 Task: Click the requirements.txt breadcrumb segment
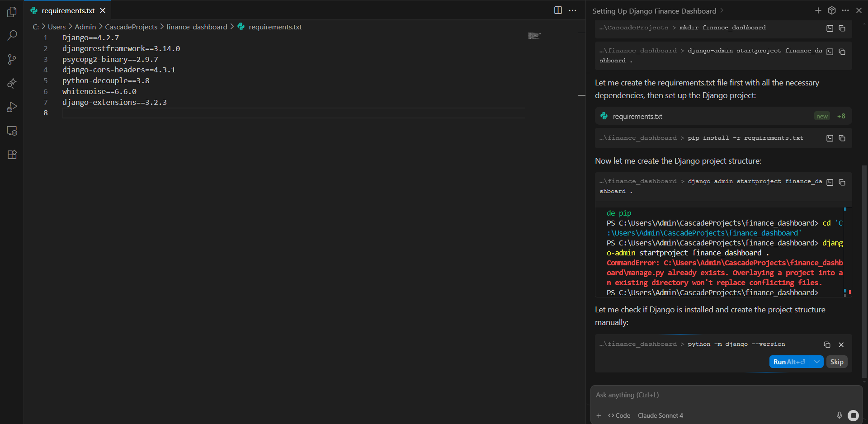pos(275,27)
